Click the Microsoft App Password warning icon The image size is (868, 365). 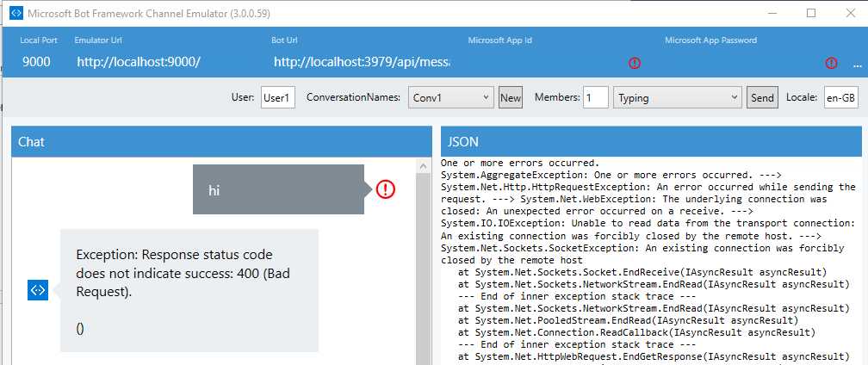[x=831, y=63]
